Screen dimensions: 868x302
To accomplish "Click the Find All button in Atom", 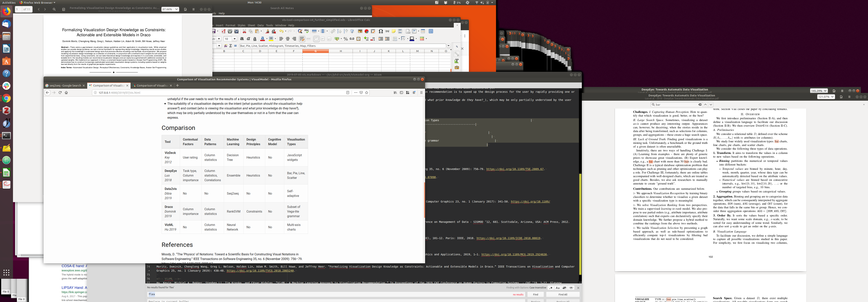I will click(563, 295).
